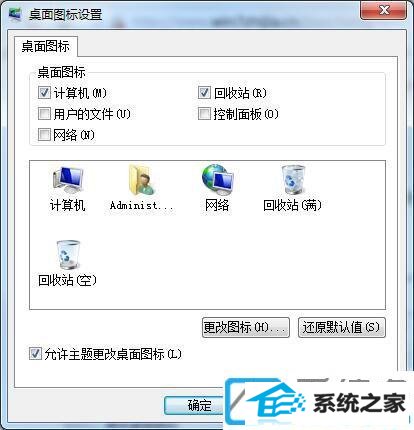Enable the 用户的文件(U) checkbox
Image resolution: width=414 pixels, height=430 pixels.
[x=44, y=114]
